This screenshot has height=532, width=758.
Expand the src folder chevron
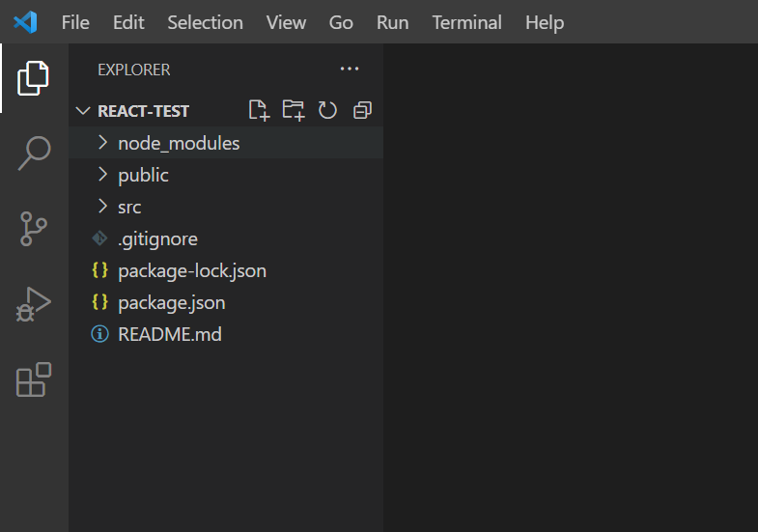(x=102, y=207)
